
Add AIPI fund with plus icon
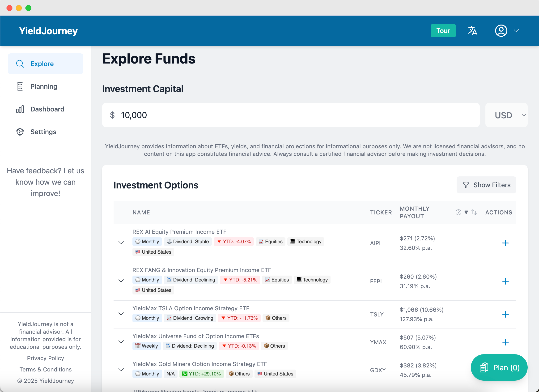pos(505,243)
